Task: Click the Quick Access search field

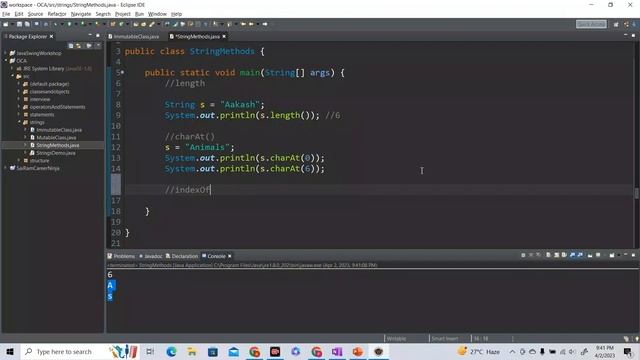Action: click(x=591, y=24)
